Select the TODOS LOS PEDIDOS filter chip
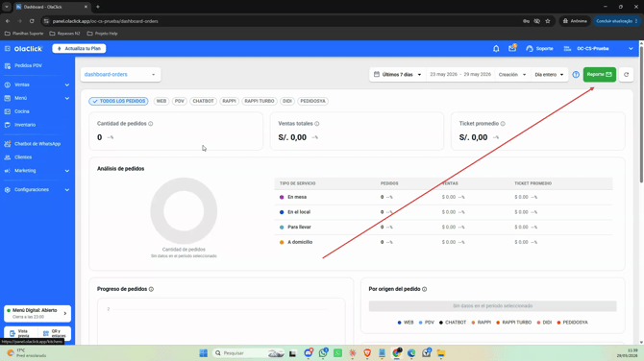Screen dimensions: 644x361 pos(118,101)
